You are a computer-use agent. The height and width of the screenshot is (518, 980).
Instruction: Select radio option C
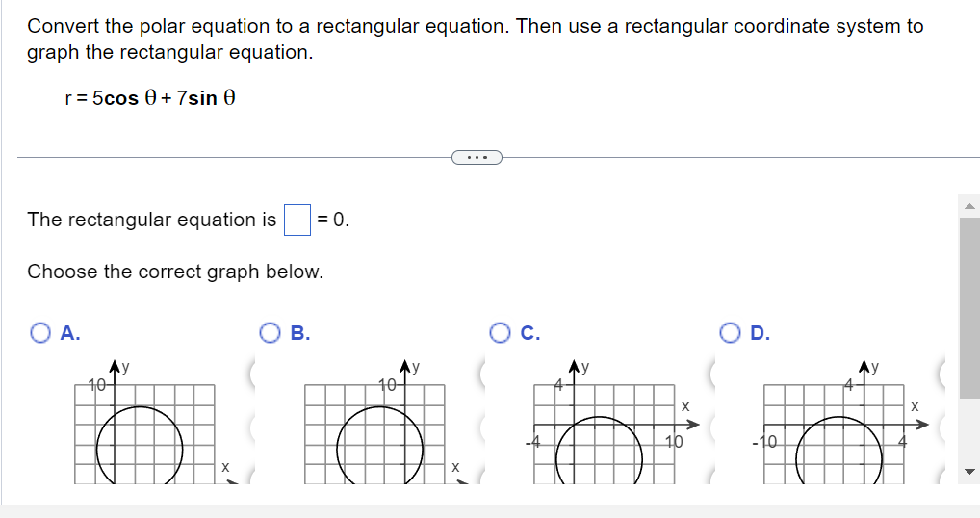point(500,333)
